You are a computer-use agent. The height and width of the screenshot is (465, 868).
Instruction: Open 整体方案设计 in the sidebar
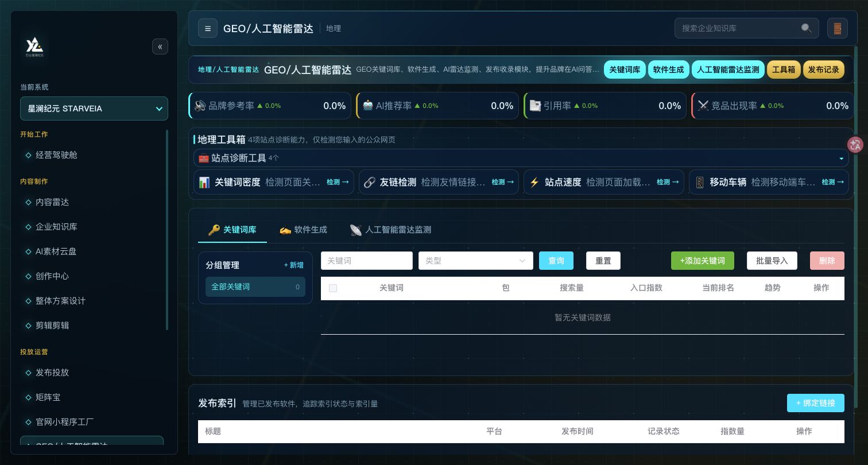(x=92, y=301)
